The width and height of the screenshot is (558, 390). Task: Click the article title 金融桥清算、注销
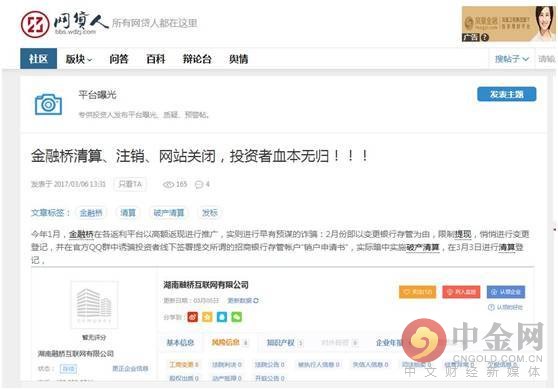199,156
